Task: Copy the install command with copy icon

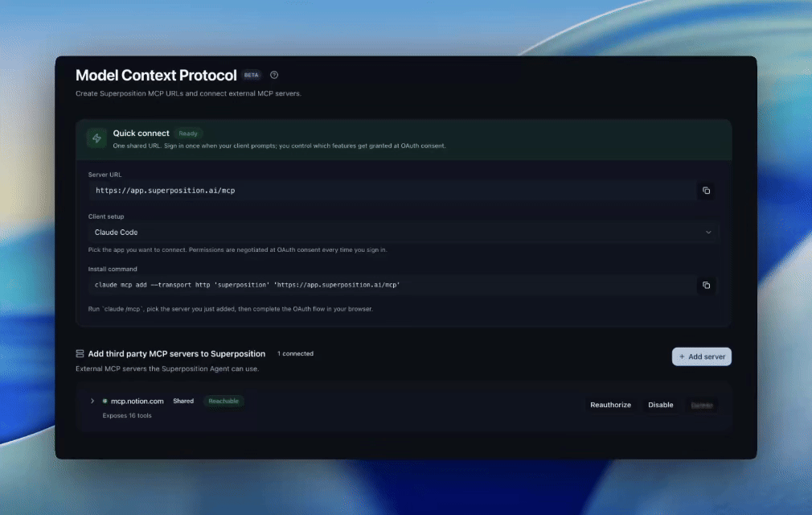Action: [706, 285]
